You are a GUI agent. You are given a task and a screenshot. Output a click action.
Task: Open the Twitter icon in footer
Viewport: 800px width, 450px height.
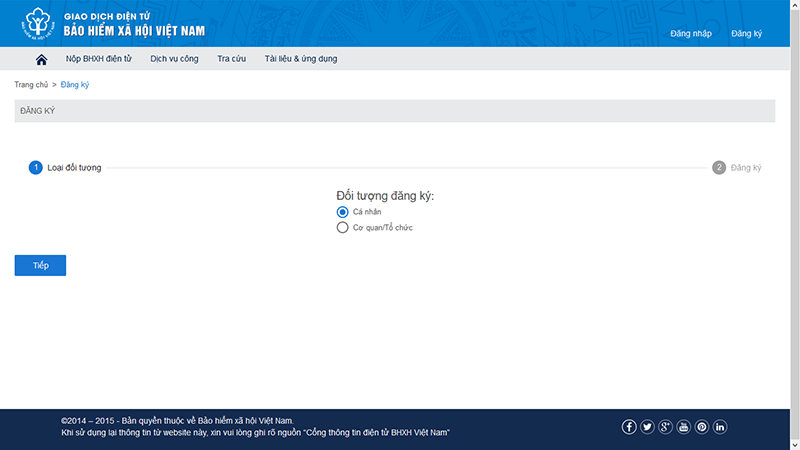[x=647, y=427]
